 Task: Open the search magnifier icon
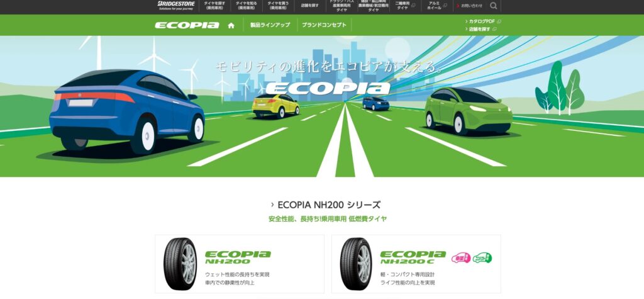tap(493, 6)
